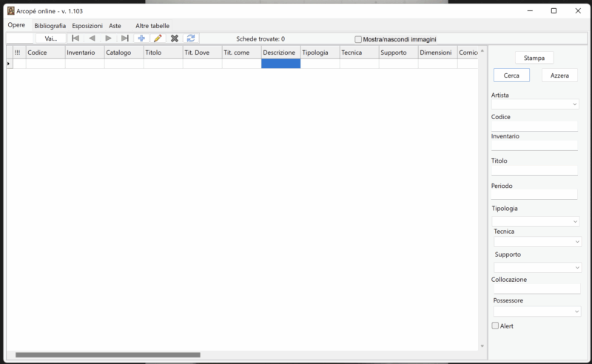Open the Bibliografia menu
592x364 pixels.
click(50, 26)
